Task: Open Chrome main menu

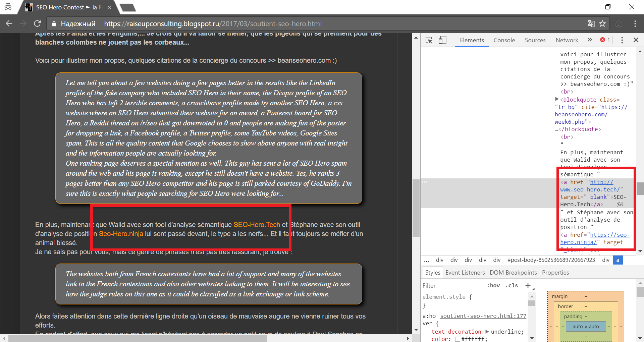Action: [x=635, y=23]
